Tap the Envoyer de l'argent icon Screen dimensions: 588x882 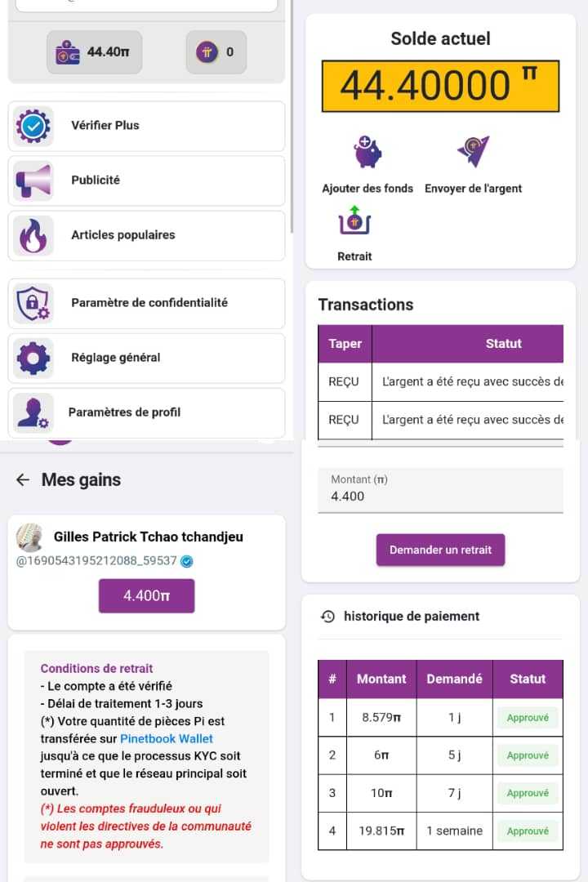pos(473,151)
